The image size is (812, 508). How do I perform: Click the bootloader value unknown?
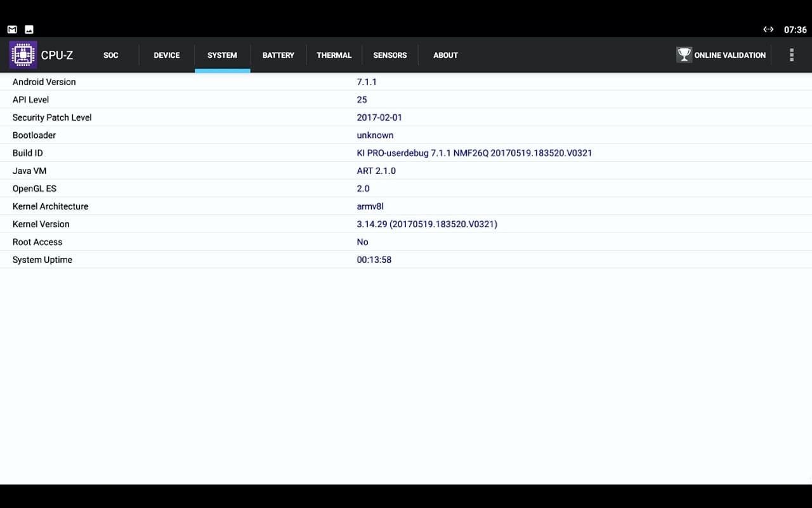click(376, 135)
